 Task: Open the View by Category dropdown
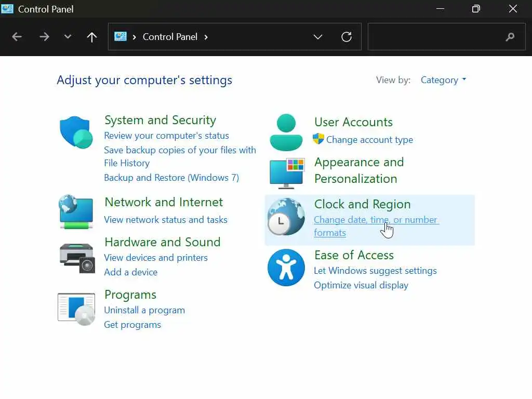coord(444,80)
